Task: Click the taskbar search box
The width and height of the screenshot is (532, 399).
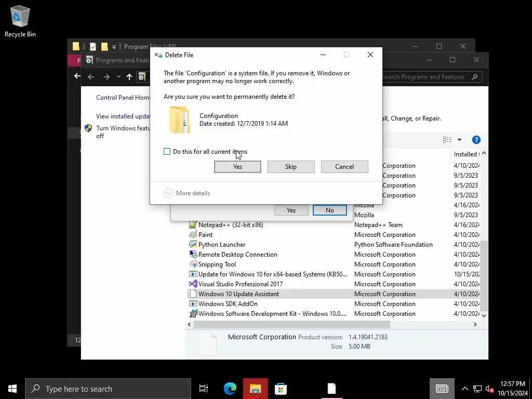Action: [108, 389]
